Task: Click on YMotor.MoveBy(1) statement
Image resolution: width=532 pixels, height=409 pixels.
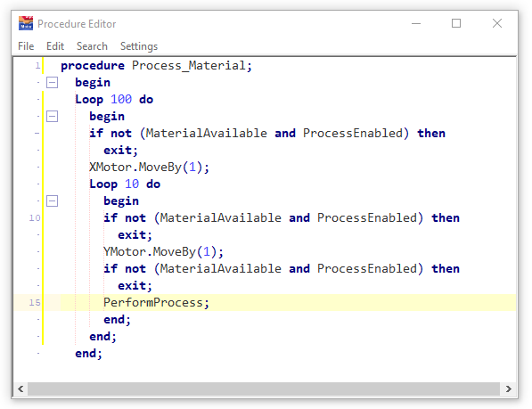Action: pos(164,252)
